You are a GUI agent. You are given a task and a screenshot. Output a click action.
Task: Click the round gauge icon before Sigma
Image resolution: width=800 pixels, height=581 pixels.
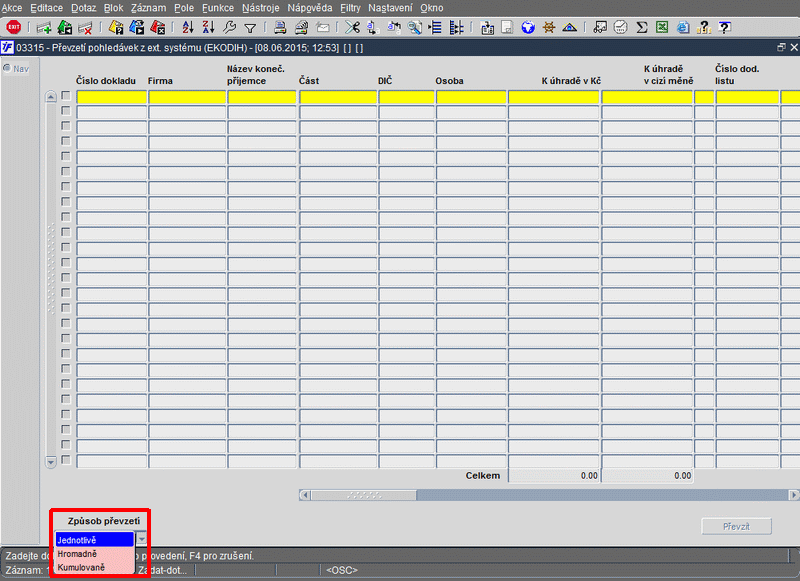tap(621, 28)
